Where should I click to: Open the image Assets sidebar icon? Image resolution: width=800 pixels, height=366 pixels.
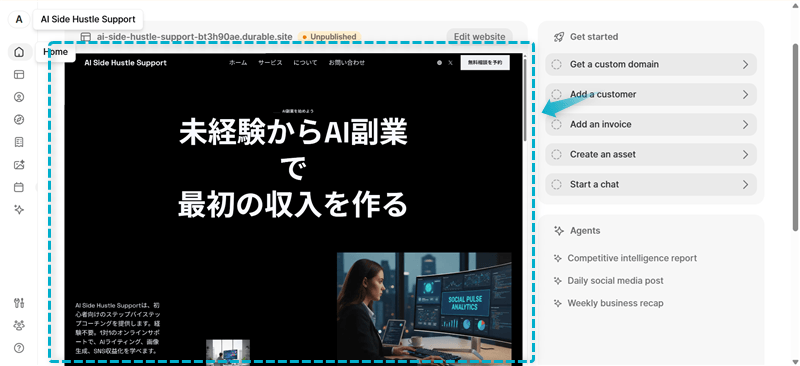[x=19, y=165]
